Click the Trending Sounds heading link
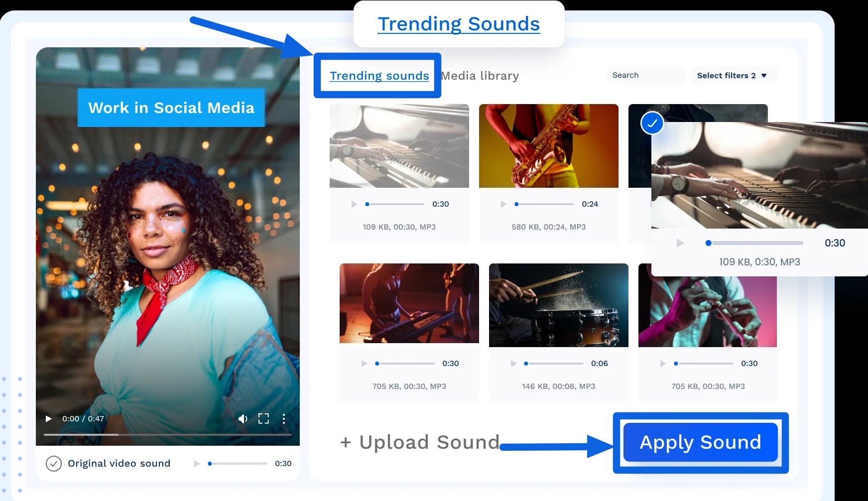The height and width of the screenshot is (501, 868). click(458, 24)
